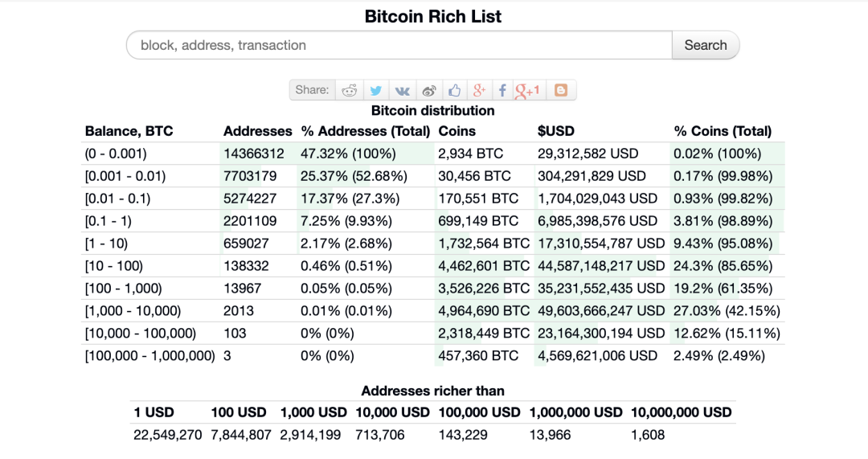Click the Search button
868x459 pixels.
pos(706,45)
